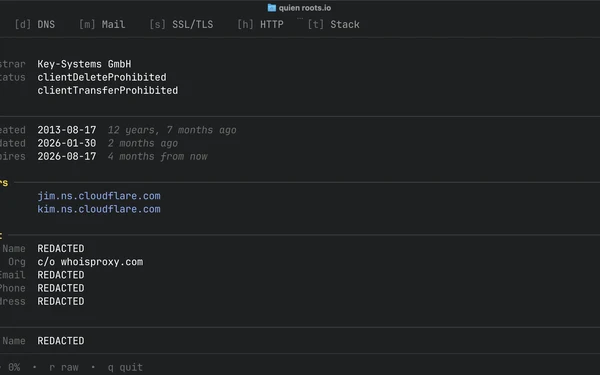Image resolution: width=600 pixels, height=375 pixels.
Task: Select the 'r raw' footer option
Action: [x=64, y=367]
